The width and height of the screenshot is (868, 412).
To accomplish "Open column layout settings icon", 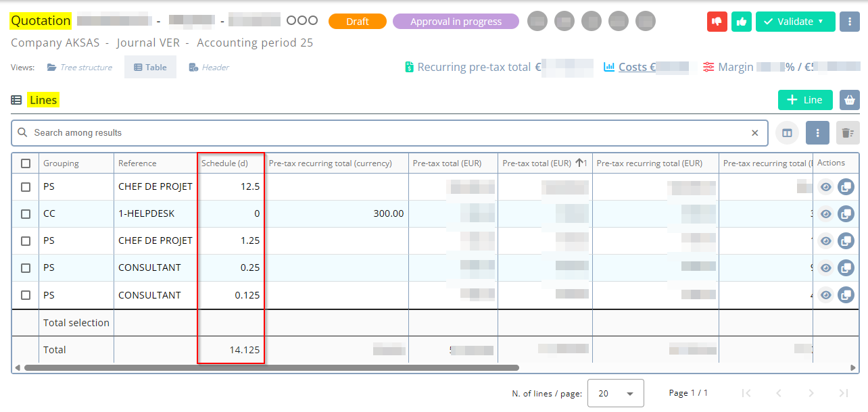I will [x=787, y=133].
